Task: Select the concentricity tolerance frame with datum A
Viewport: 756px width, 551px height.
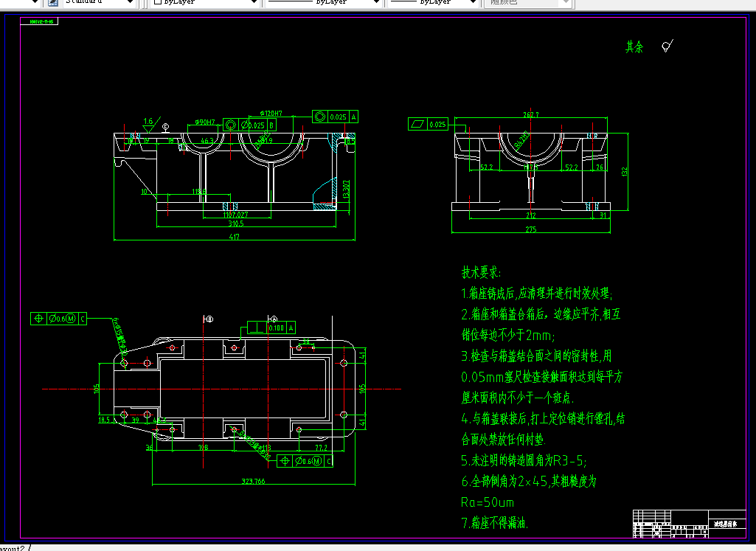Action: 335,117
